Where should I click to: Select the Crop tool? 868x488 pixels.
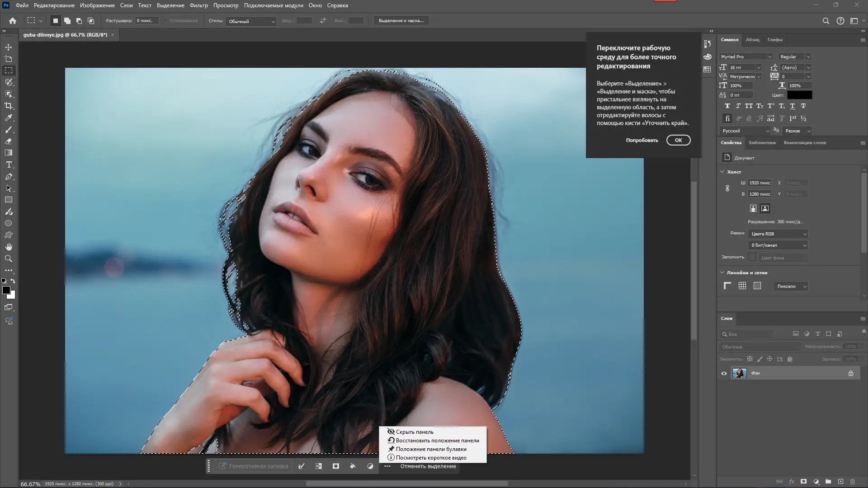(x=9, y=106)
